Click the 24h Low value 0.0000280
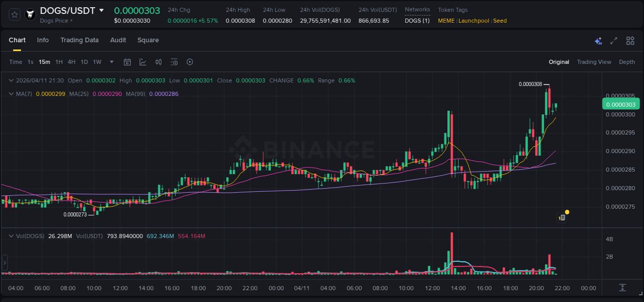 tap(278, 21)
